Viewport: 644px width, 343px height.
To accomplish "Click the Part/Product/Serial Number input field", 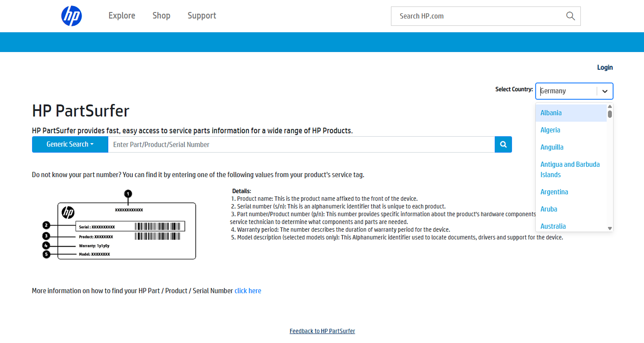I will point(301,144).
